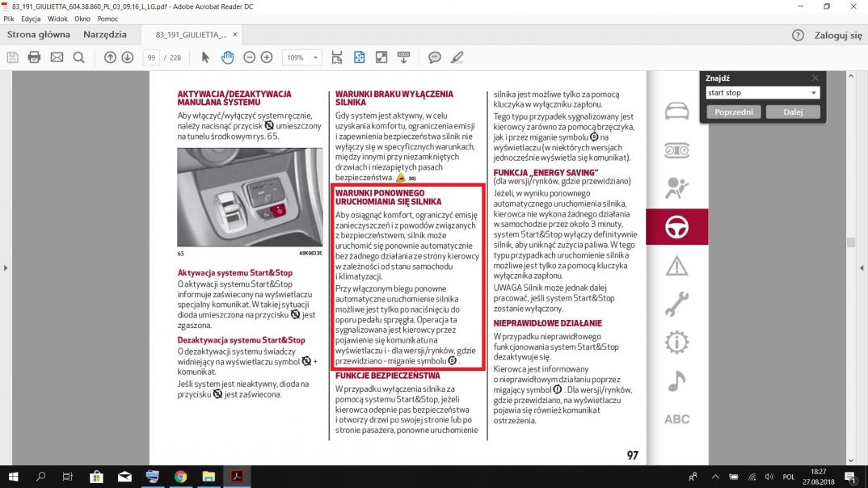Show hidden tray icons chevron
This screenshot has height=488, width=868.
coord(715,477)
